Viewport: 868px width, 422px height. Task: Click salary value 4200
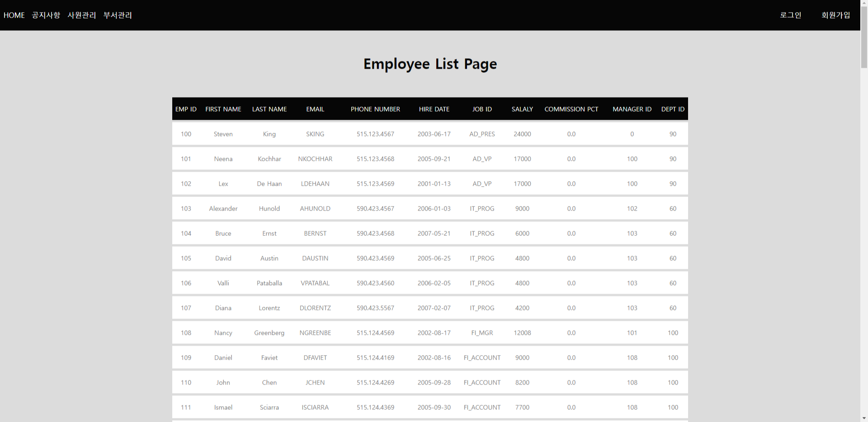point(522,308)
